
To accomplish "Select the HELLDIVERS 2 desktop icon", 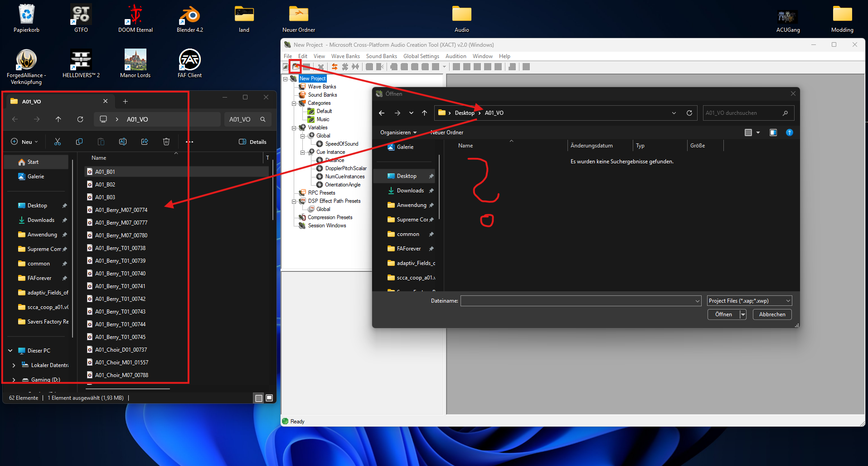I will [x=81, y=64].
